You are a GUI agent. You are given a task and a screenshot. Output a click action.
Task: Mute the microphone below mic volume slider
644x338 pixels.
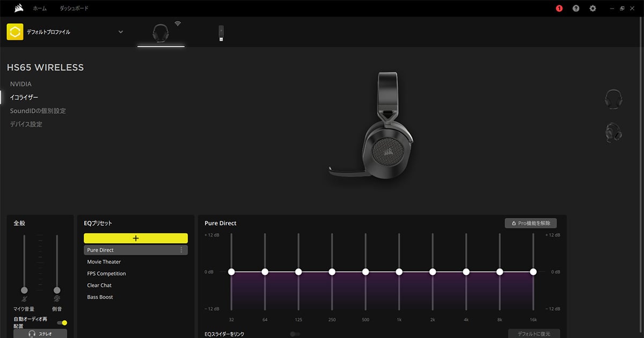coord(24,299)
